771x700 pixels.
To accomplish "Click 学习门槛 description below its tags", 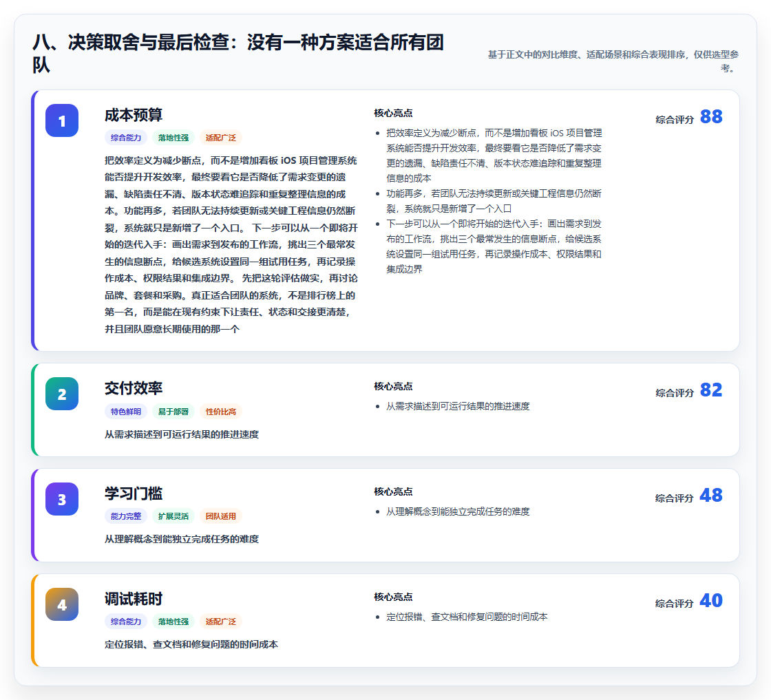I will pyautogui.click(x=182, y=539).
